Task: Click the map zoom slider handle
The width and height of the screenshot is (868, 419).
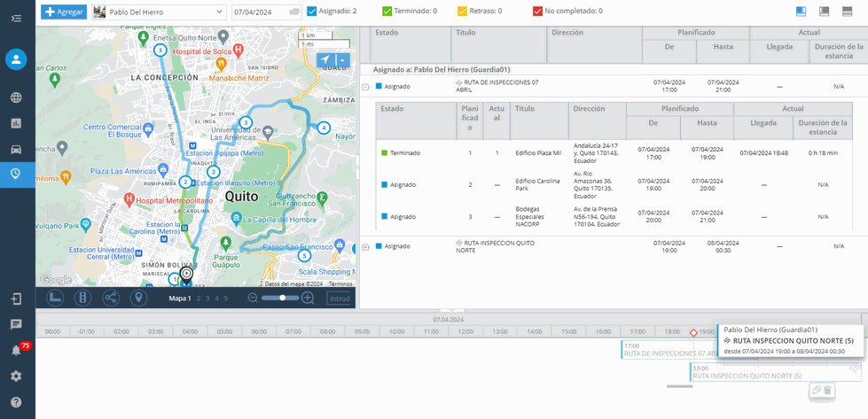Action: click(x=283, y=299)
